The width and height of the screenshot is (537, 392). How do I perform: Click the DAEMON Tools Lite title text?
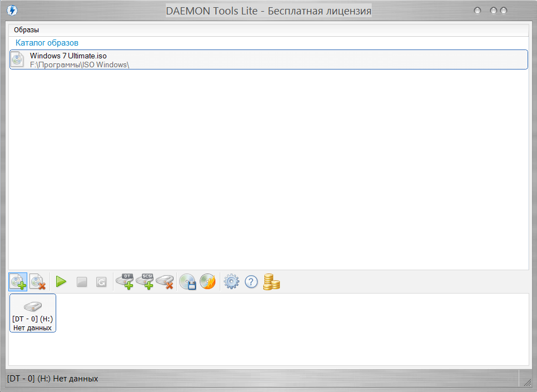(268, 11)
